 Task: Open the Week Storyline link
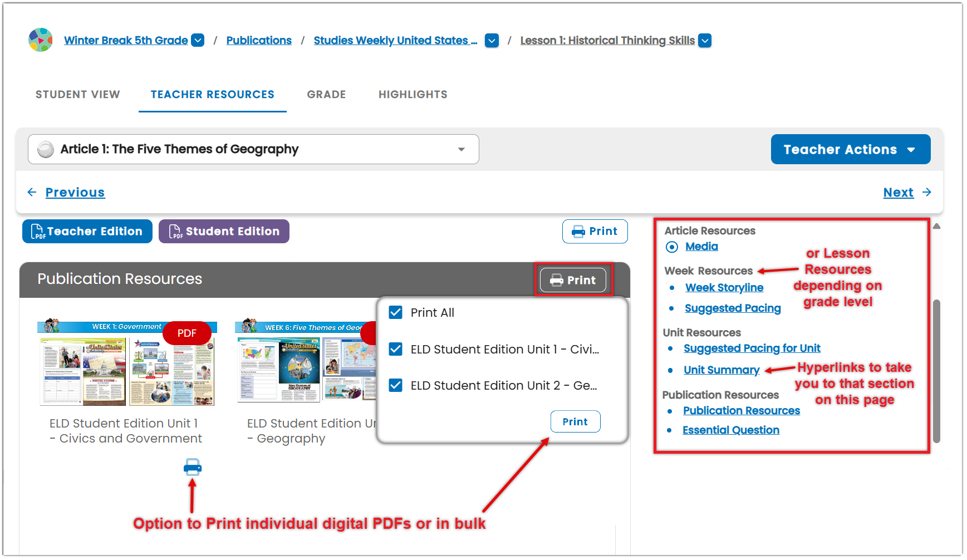[724, 287]
